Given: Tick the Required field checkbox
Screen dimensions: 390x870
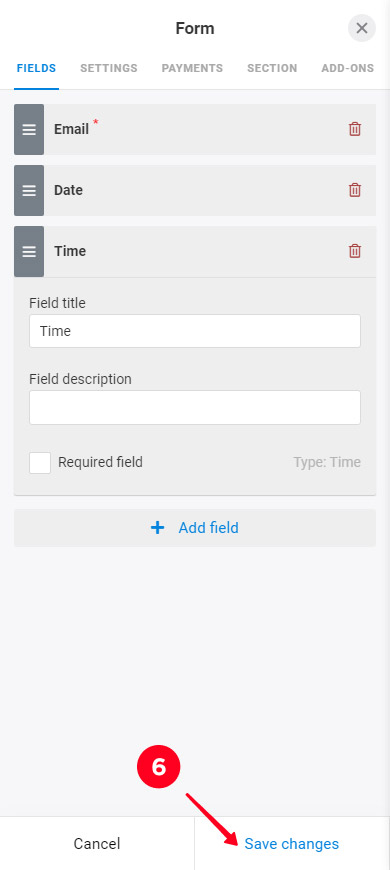Looking at the screenshot, I should [x=40, y=463].
